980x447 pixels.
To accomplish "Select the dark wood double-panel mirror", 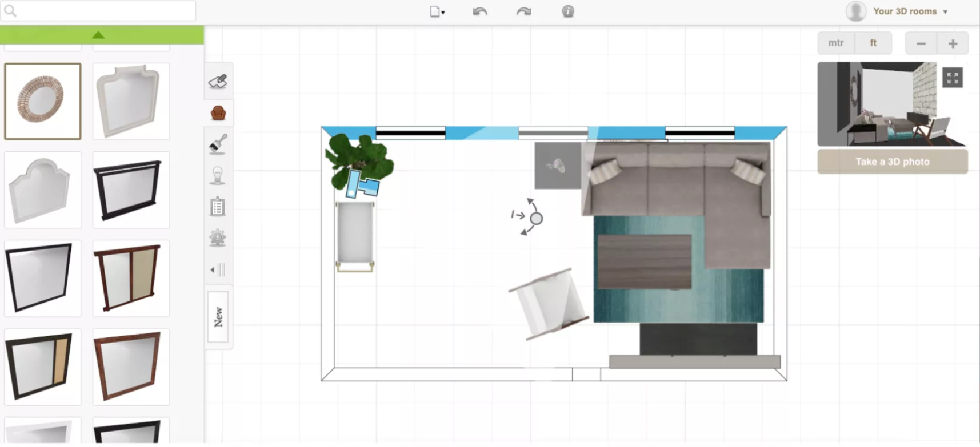I will click(131, 278).
